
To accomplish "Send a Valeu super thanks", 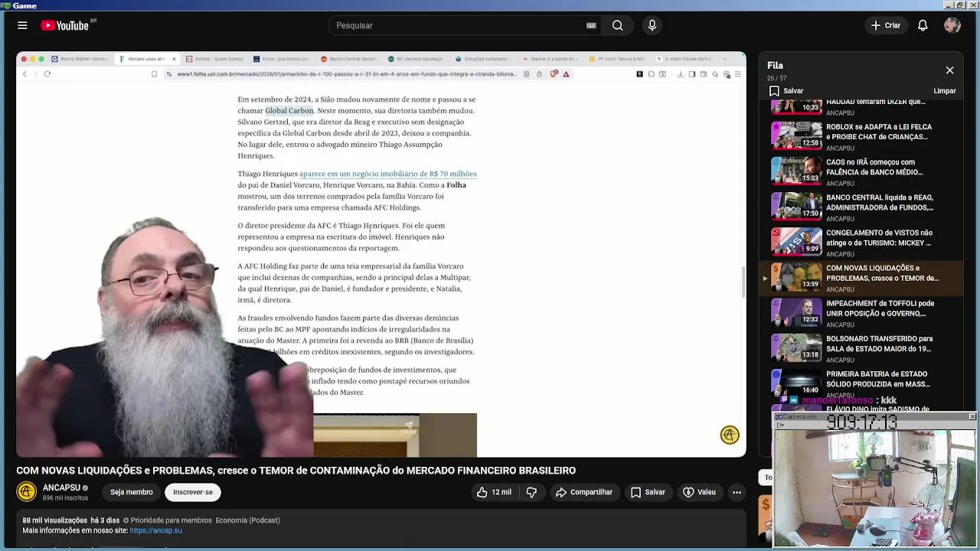I will click(699, 492).
